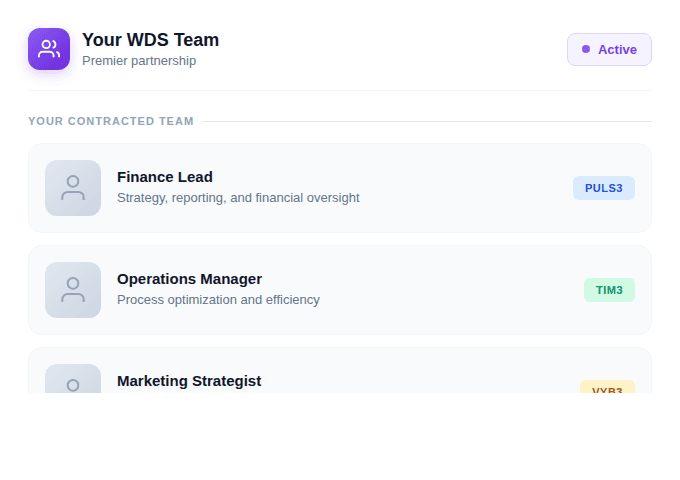The height and width of the screenshot is (480, 680).
Task: Click the Active status badge
Action: 609,49
